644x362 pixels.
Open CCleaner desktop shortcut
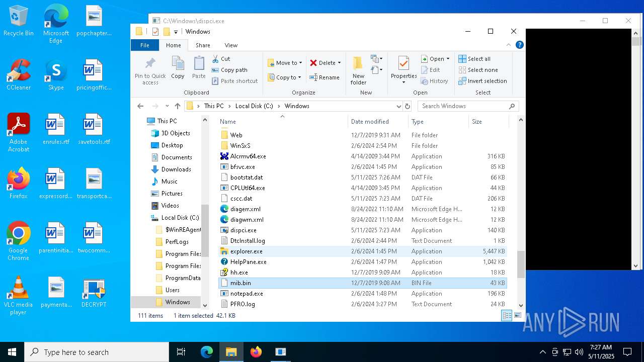click(x=19, y=75)
